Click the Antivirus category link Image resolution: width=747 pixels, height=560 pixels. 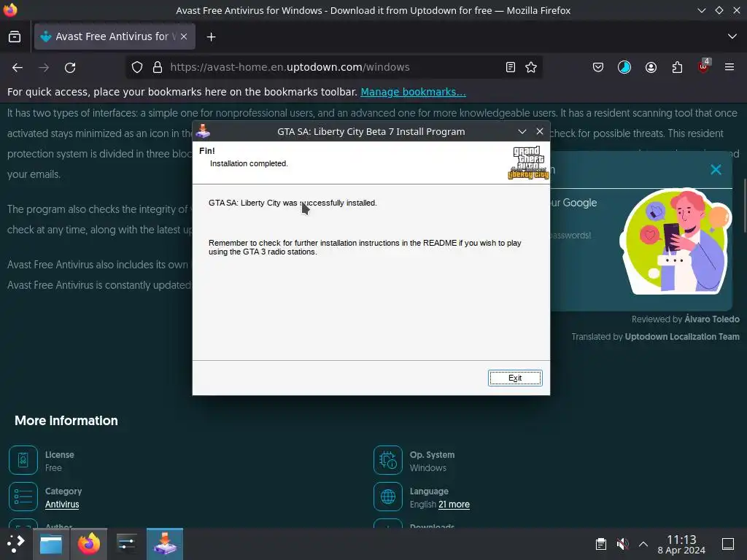click(62, 505)
